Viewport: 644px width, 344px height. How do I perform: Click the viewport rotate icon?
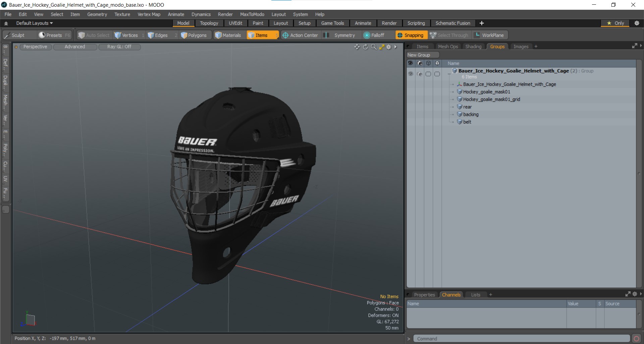point(365,47)
